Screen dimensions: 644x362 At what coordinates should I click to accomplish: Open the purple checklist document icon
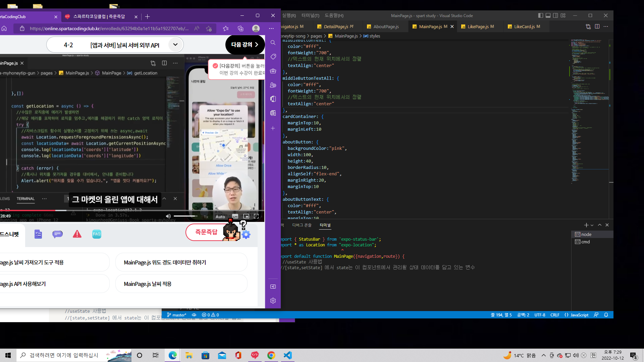38,234
